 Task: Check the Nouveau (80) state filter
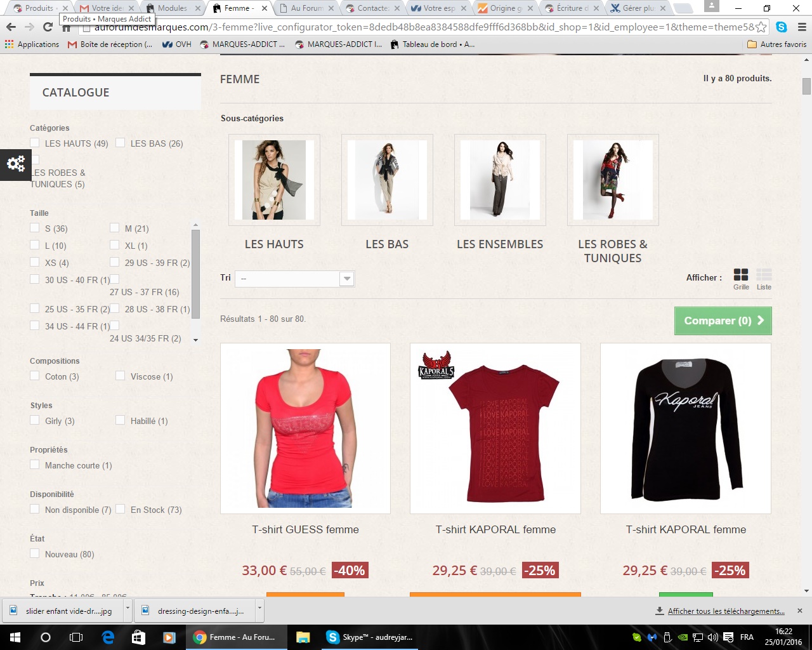coord(35,554)
